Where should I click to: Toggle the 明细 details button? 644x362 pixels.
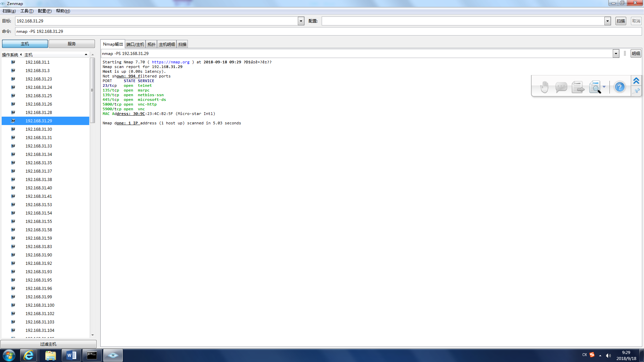coord(636,54)
